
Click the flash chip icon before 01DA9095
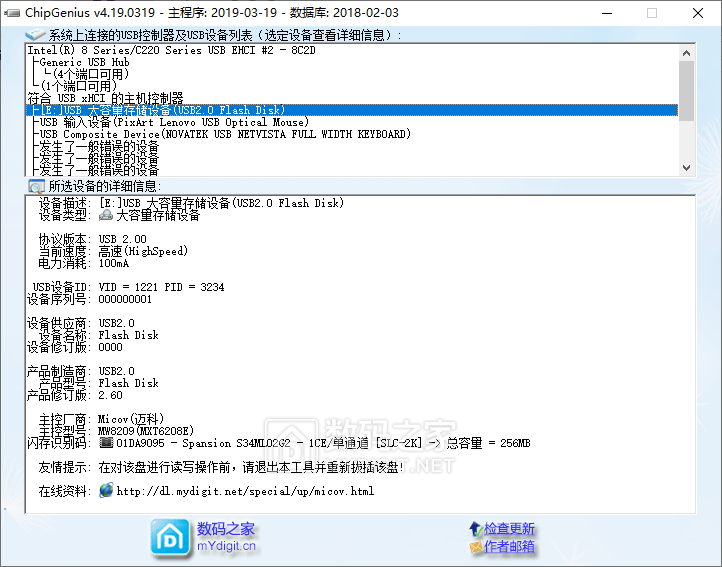tap(106, 443)
